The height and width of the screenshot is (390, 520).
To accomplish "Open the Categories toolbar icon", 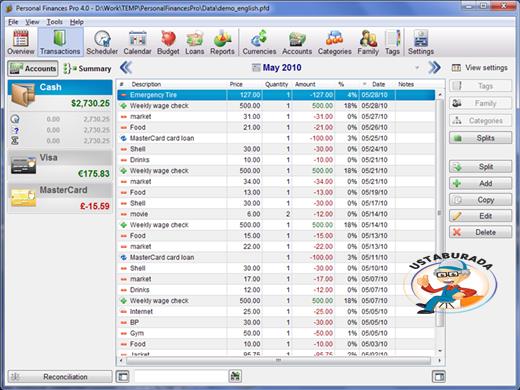I will pos(335,42).
